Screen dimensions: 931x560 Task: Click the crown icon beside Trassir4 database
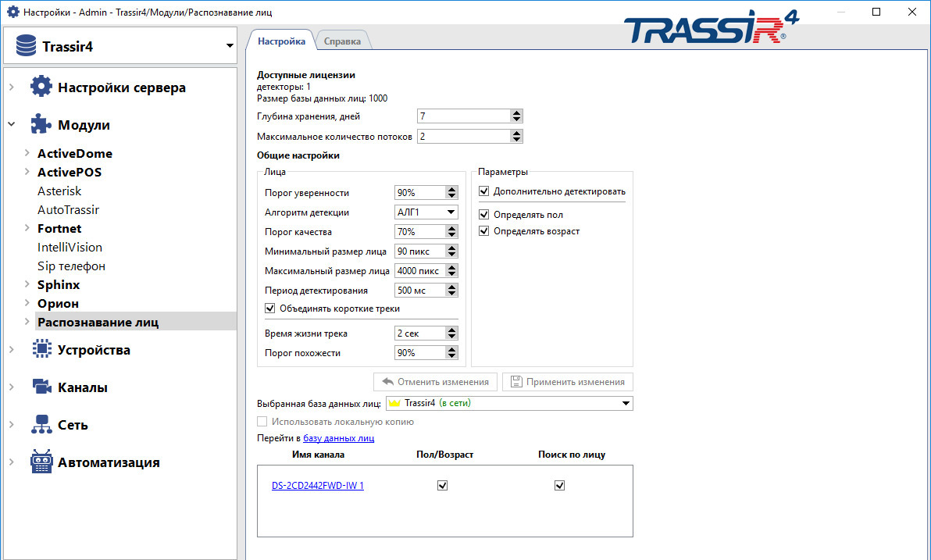[x=397, y=403]
